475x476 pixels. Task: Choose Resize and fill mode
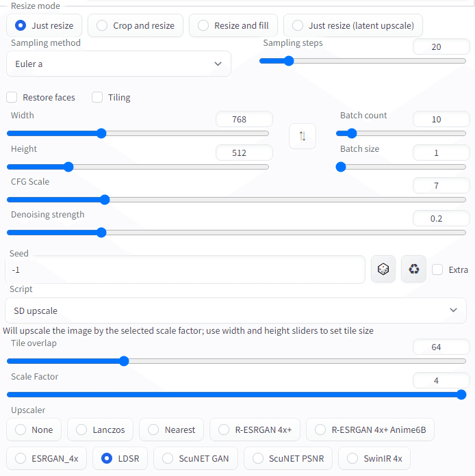(x=233, y=25)
